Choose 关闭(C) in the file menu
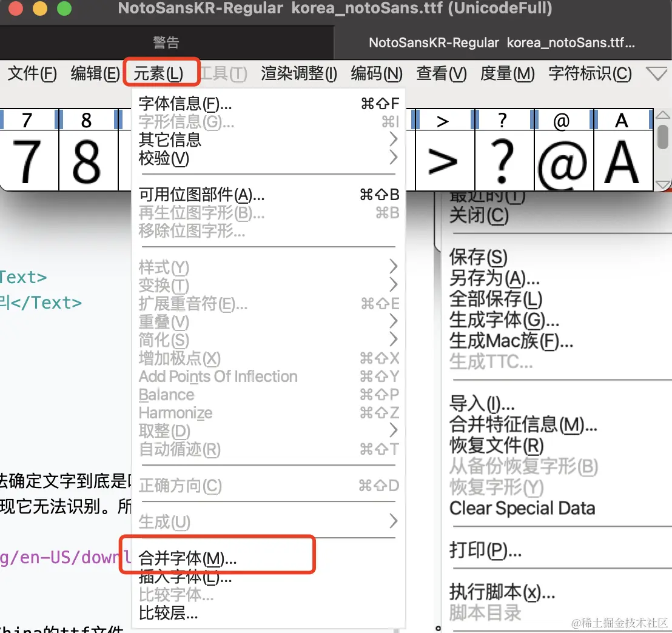Viewport: 672px width, 633px height. click(x=479, y=215)
